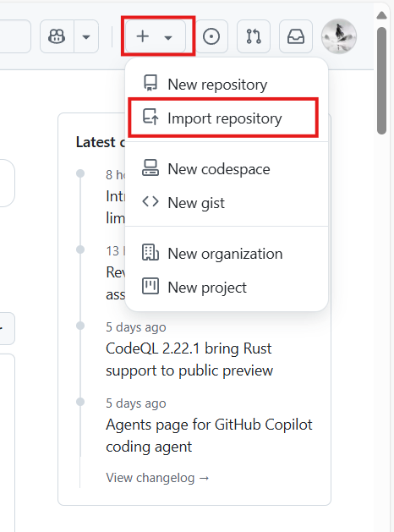Click the New project board icon
Screen dimensions: 394x532
pos(150,287)
